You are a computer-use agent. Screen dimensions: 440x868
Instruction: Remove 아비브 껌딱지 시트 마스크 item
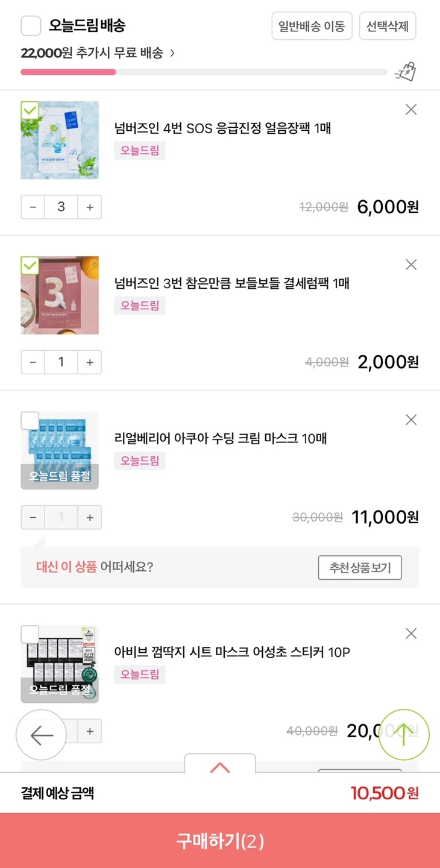coord(411,634)
